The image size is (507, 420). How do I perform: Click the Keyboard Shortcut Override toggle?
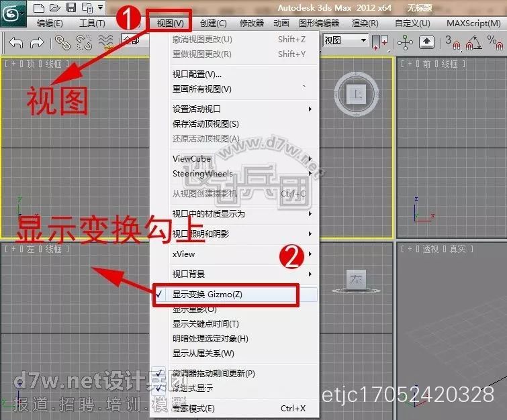(x=426, y=42)
